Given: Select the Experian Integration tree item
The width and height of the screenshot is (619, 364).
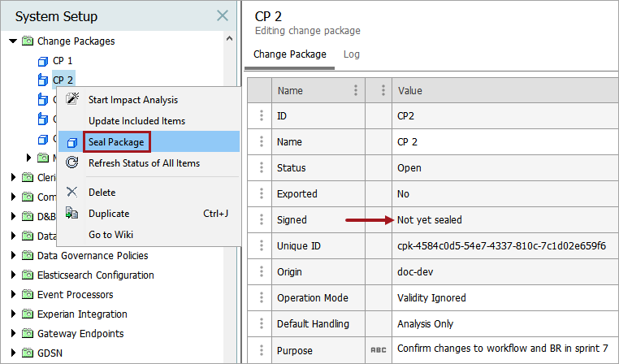Looking at the screenshot, I should (x=81, y=314).
